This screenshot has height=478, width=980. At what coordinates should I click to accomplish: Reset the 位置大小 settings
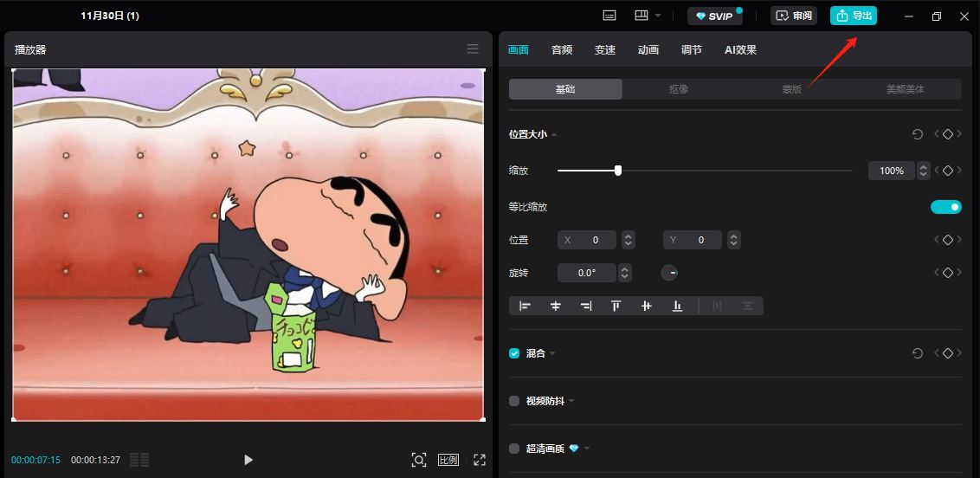click(x=918, y=134)
